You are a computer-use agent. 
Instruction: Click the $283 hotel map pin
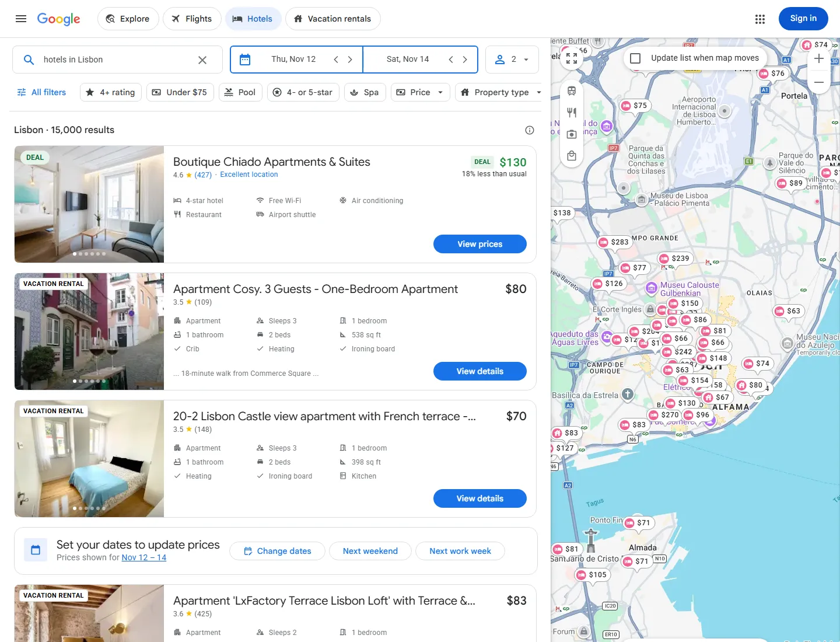point(614,242)
